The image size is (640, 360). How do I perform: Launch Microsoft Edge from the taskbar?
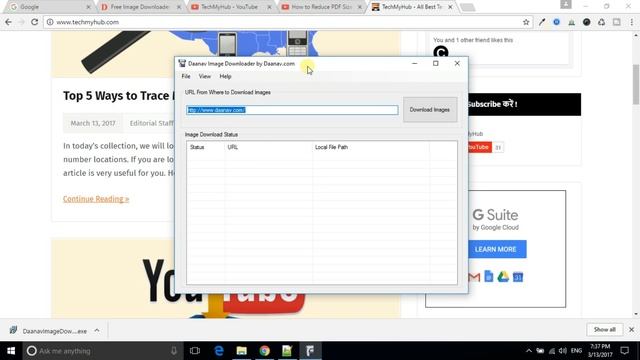pyautogui.click(x=219, y=351)
